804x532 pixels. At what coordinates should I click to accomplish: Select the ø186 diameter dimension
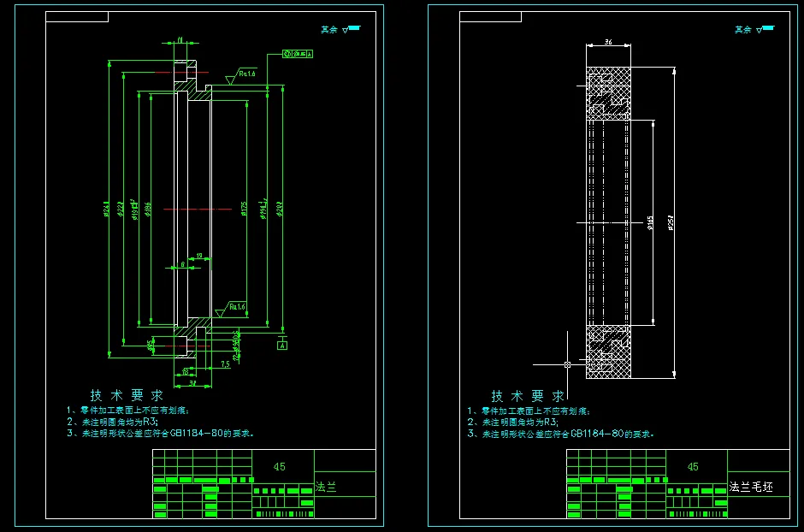coord(148,209)
